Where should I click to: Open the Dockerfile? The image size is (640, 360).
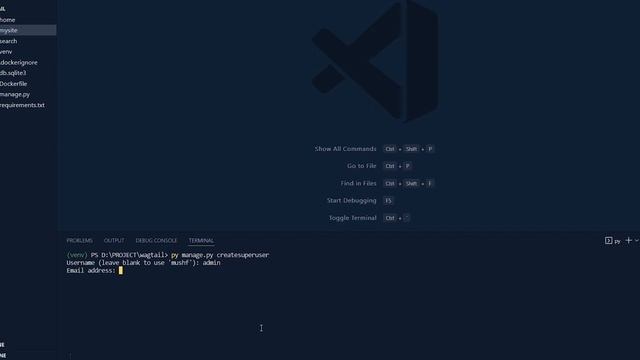[13, 84]
